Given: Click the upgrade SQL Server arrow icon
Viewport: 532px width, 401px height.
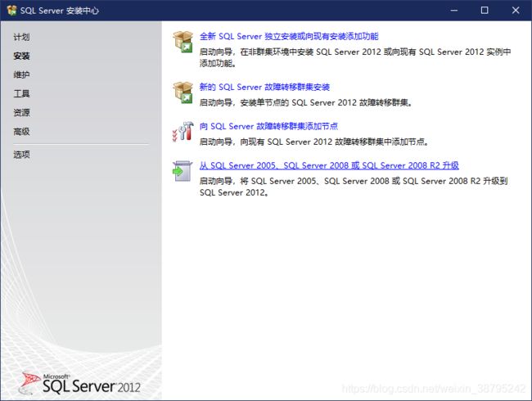Looking at the screenshot, I should 183,171.
